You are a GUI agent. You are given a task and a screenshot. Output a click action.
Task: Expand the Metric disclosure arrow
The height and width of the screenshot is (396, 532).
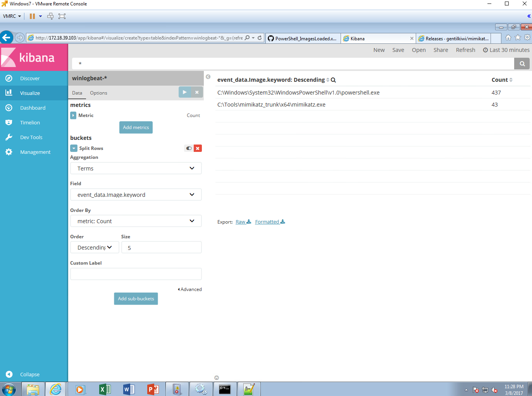click(73, 115)
